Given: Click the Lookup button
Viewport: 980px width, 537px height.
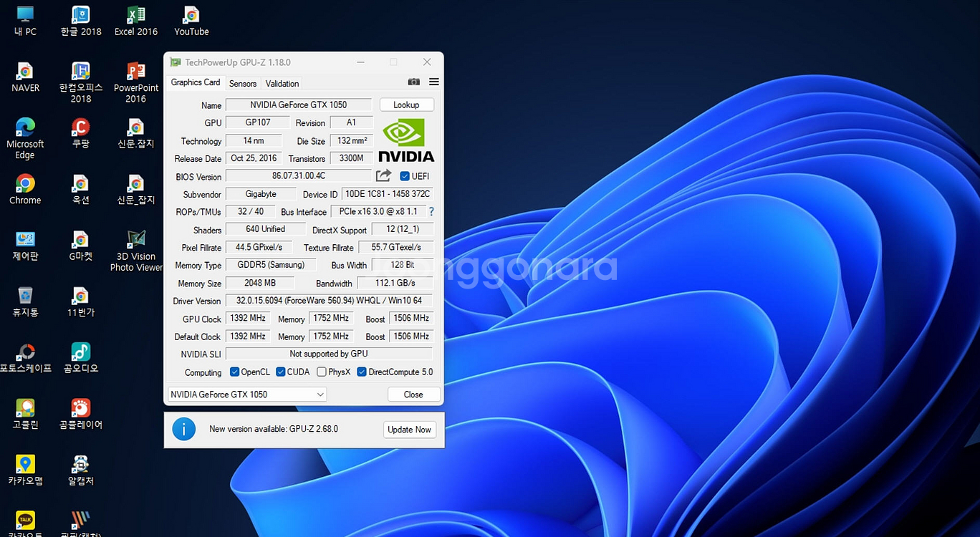Looking at the screenshot, I should pos(406,105).
